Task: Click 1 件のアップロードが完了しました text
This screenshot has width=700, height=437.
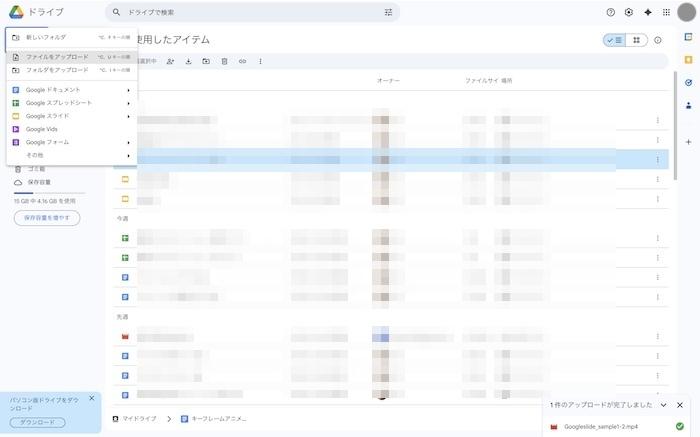Action: pyautogui.click(x=601, y=405)
